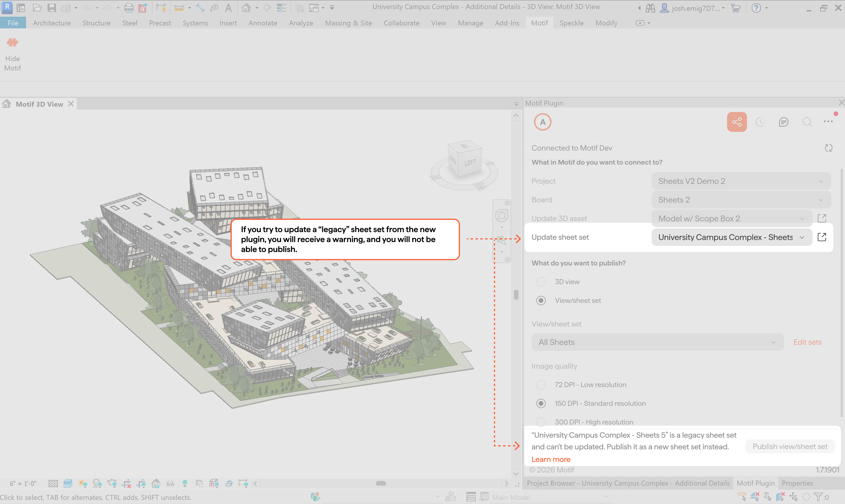Open the Update 3D asset dropdown

[x=731, y=218]
